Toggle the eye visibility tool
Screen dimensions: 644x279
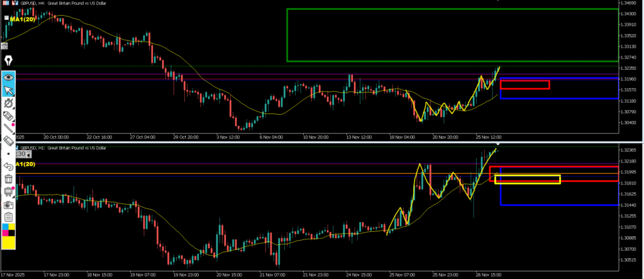tap(9, 77)
